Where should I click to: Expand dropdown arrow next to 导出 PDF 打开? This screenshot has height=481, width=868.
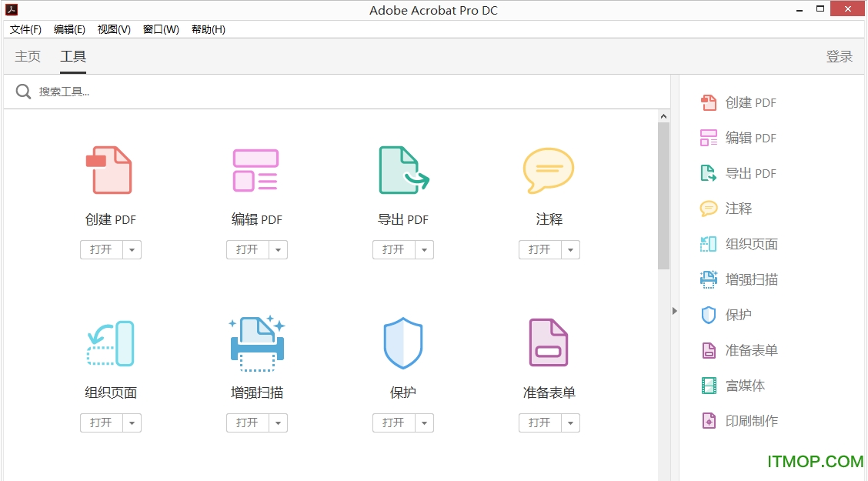424,249
